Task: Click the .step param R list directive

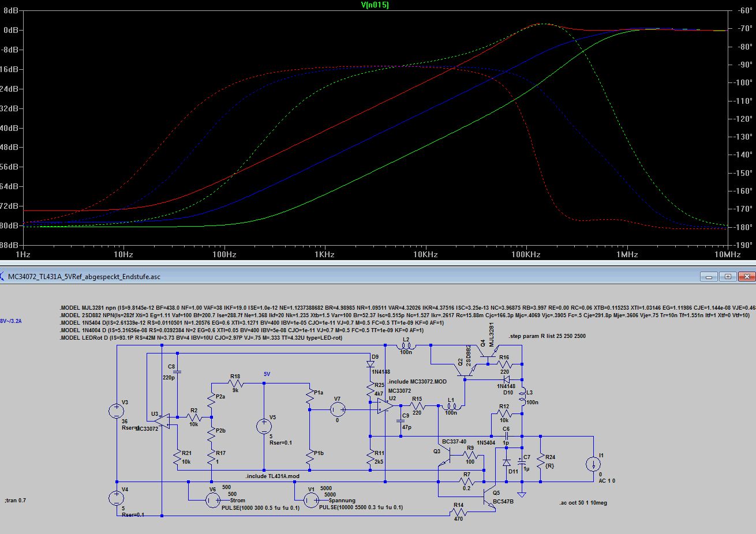Action: (547, 336)
